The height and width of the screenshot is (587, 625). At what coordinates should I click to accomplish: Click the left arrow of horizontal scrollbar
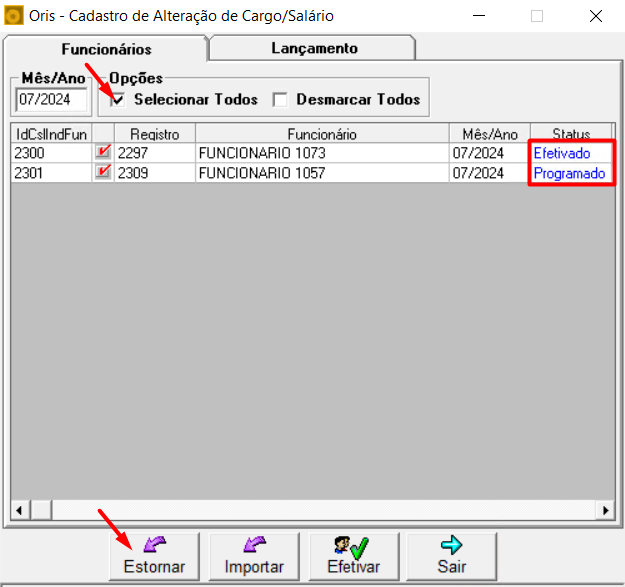pyautogui.click(x=19, y=510)
